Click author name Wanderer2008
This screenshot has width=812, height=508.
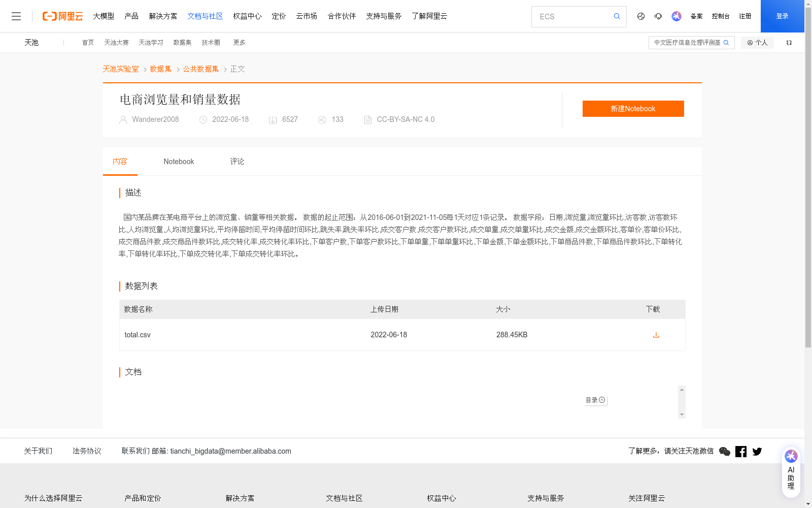click(x=155, y=119)
